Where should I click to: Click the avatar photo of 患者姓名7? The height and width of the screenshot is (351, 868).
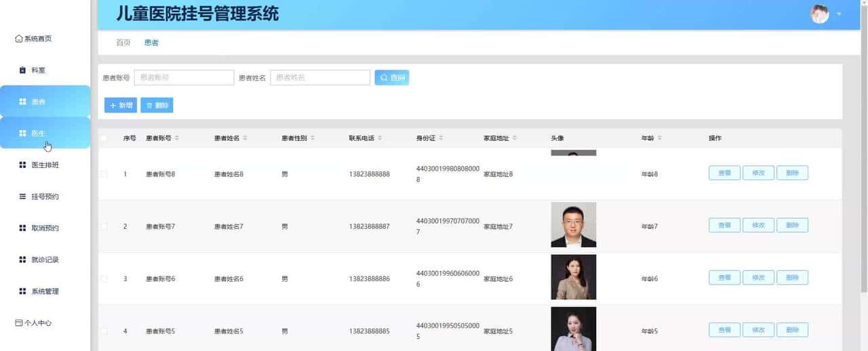coord(574,225)
